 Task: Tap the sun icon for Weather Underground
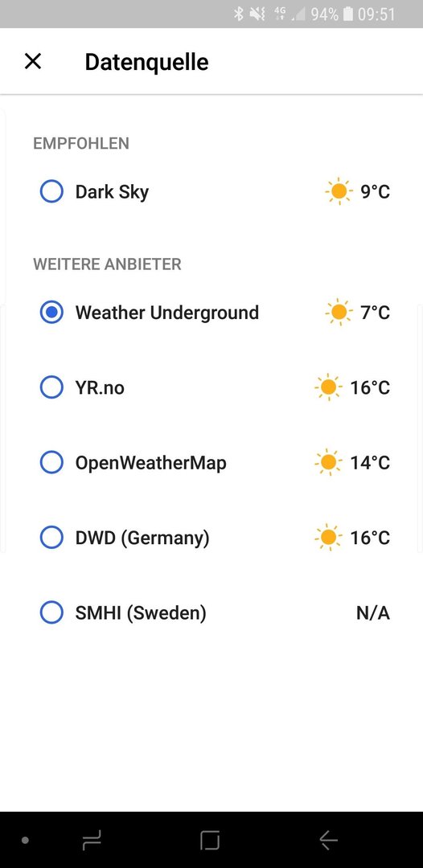(339, 312)
